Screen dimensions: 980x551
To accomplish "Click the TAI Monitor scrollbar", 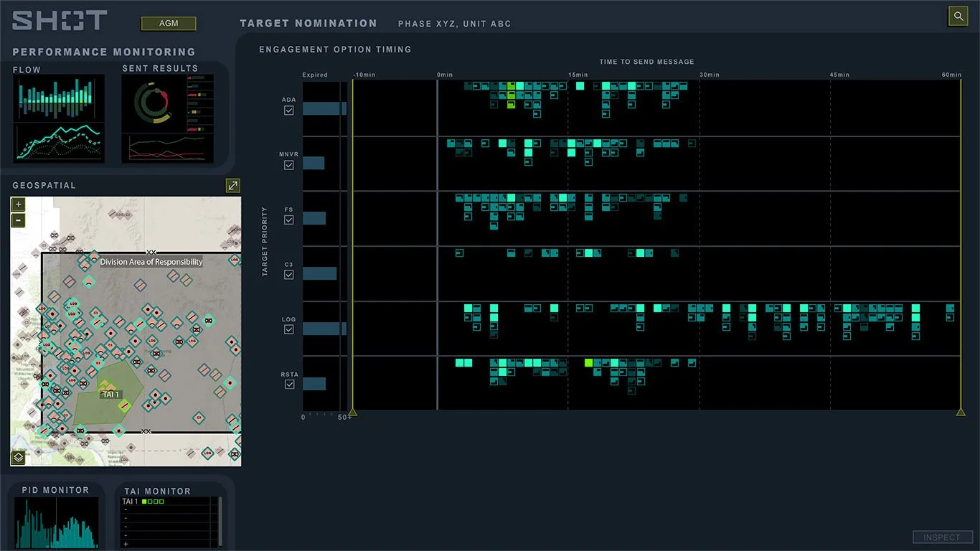I will (220, 521).
